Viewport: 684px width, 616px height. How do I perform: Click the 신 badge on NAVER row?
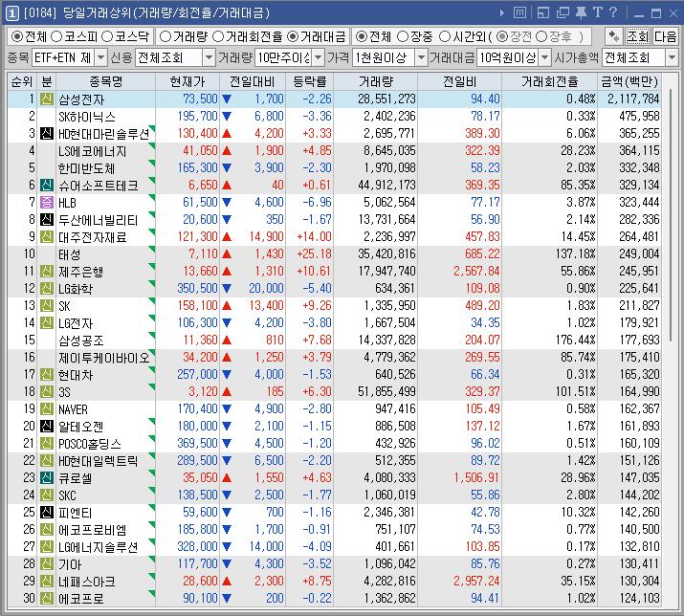(x=47, y=408)
